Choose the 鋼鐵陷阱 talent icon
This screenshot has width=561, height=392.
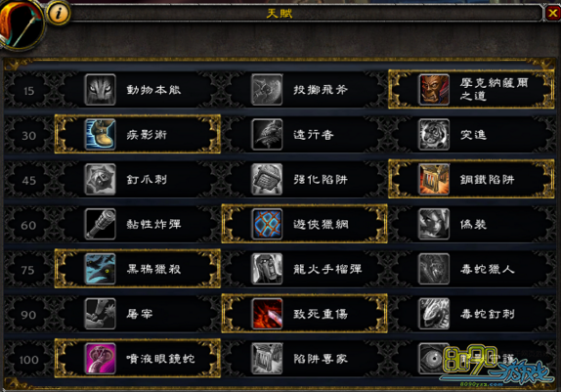tap(434, 179)
